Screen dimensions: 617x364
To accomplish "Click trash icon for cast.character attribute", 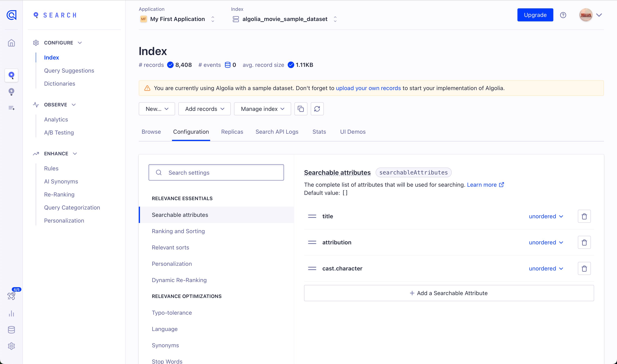I will tap(584, 268).
